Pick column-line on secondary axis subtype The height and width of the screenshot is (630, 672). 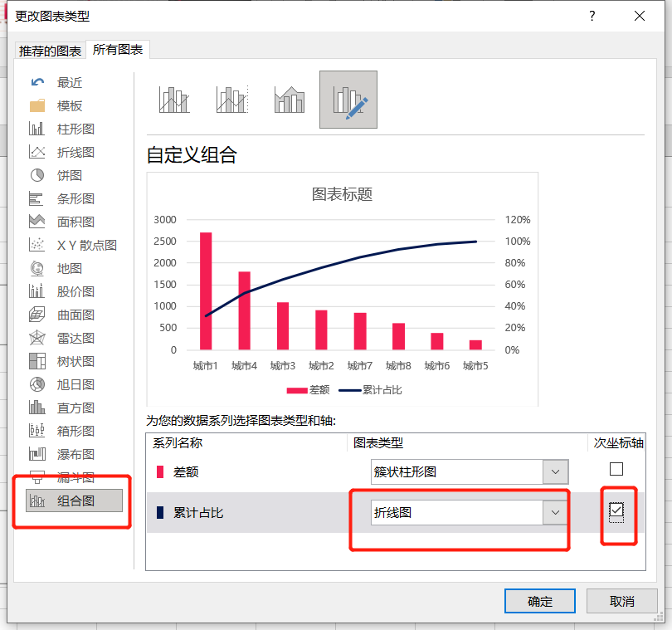pos(232,100)
